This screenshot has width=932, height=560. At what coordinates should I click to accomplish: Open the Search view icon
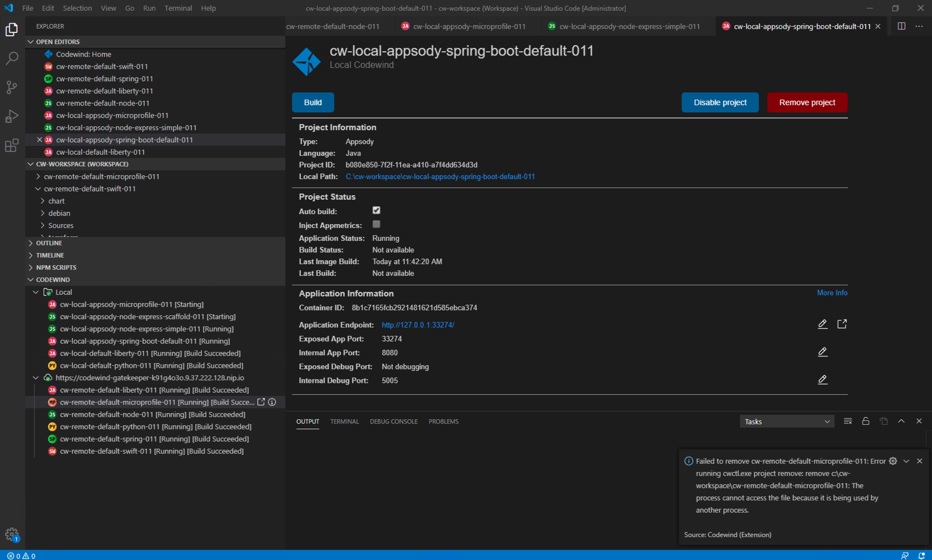pos(12,58)
